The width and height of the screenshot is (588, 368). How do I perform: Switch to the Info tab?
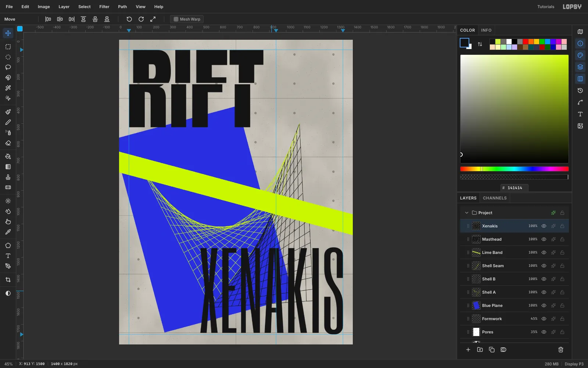point(486,30)
